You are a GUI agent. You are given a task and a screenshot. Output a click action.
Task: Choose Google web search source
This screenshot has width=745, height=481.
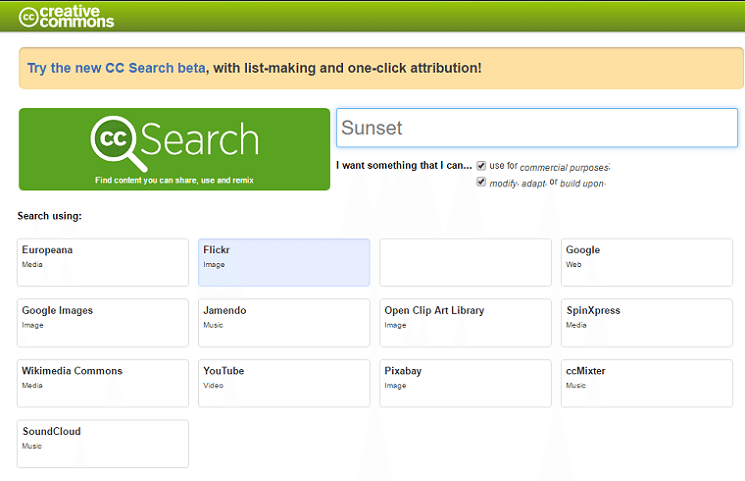pos(647,262)
